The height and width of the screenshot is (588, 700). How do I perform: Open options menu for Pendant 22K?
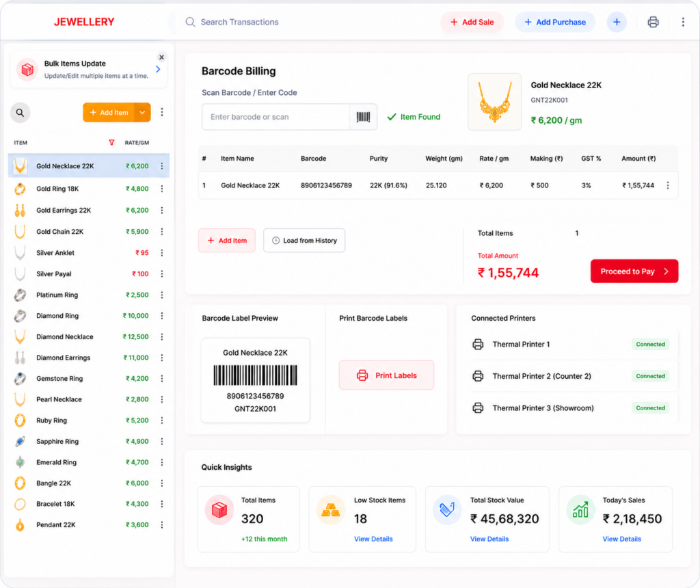[x=161, y=524]
